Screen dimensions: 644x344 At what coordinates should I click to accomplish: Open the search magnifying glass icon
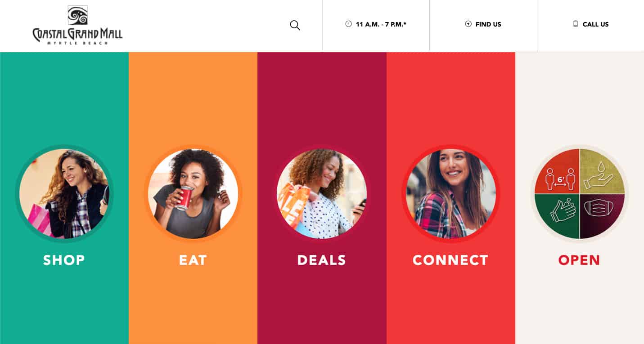(295, 25)
